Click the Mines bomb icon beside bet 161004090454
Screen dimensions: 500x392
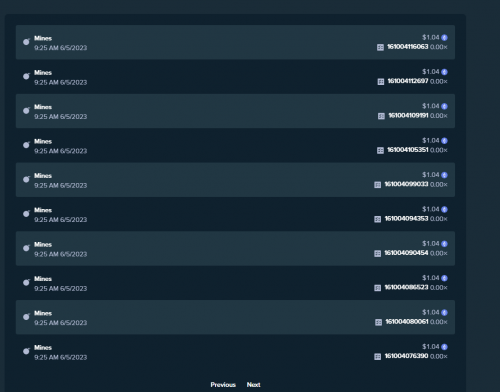tap(26, 248)
